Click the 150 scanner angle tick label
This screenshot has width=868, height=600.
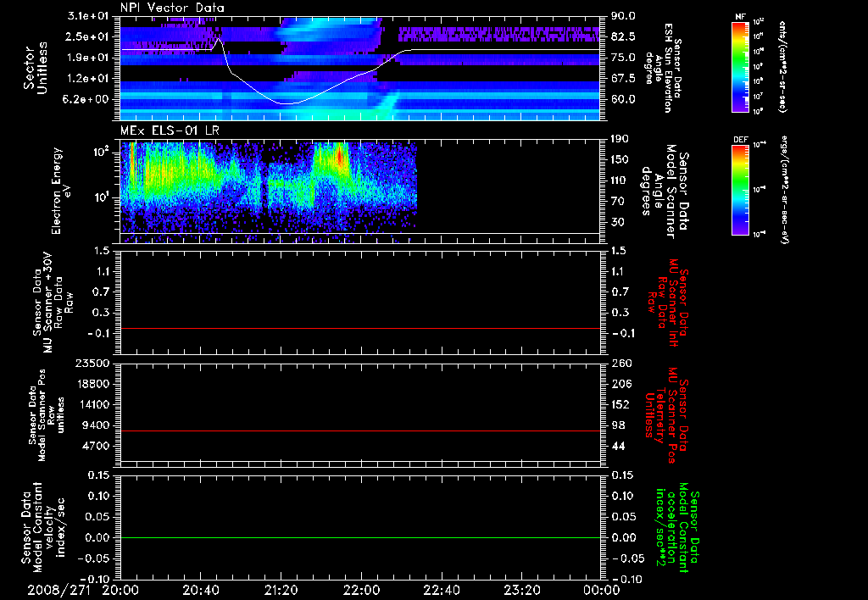620,160
